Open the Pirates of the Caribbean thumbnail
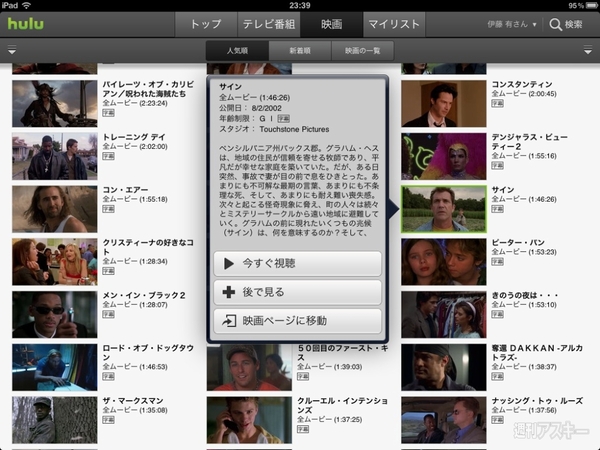600x450 pixels. [55, 103]
